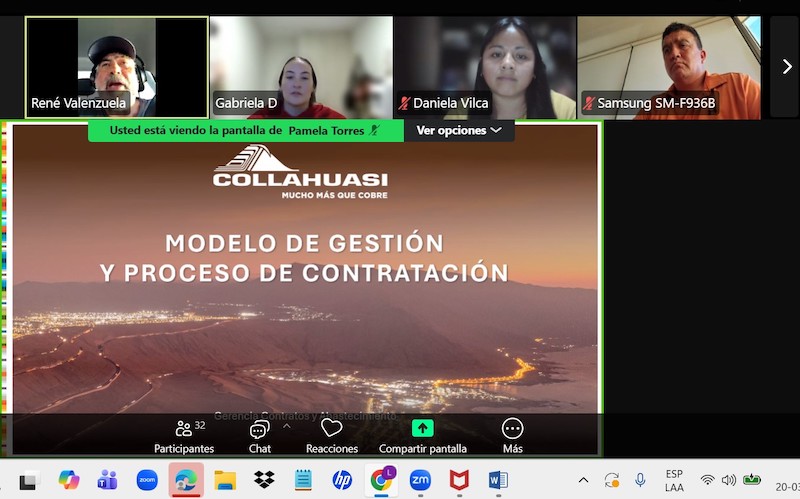Select Samsung SM-F936B's video thumbnail
800x499 pixels.
pyautogui.click(x=668, y=67)
